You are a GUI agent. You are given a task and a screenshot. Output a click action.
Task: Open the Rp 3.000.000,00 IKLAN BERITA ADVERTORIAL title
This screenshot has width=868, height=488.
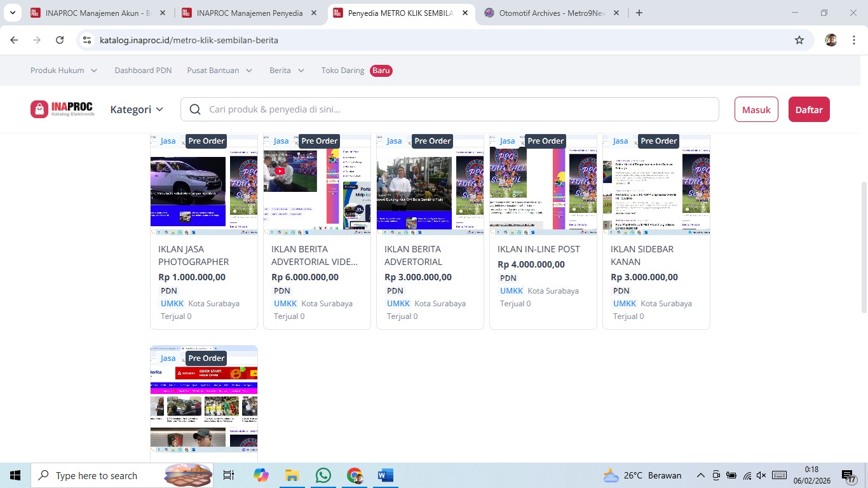click(x=412, y=255)
